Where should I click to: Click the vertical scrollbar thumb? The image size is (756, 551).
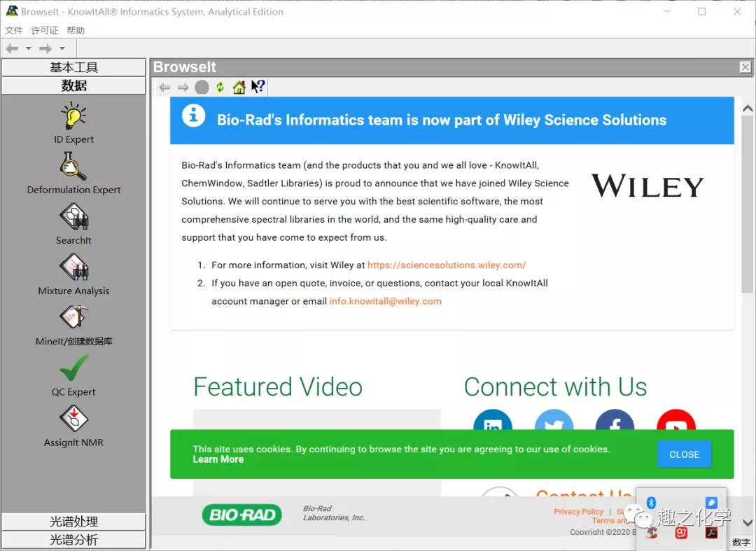click(x=748, y=205)
